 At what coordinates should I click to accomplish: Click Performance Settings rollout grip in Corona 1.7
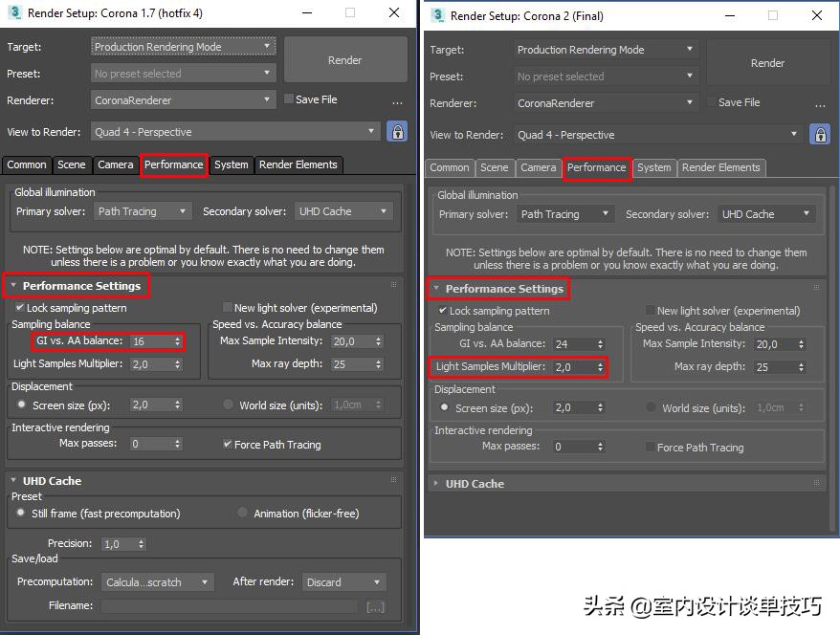tap(394, 285)
